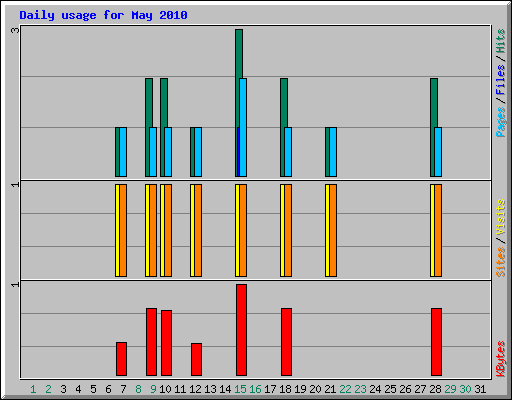The image size is (512, 400).
Task: Click the orange Sites bar for day 10
Action: 168,230
